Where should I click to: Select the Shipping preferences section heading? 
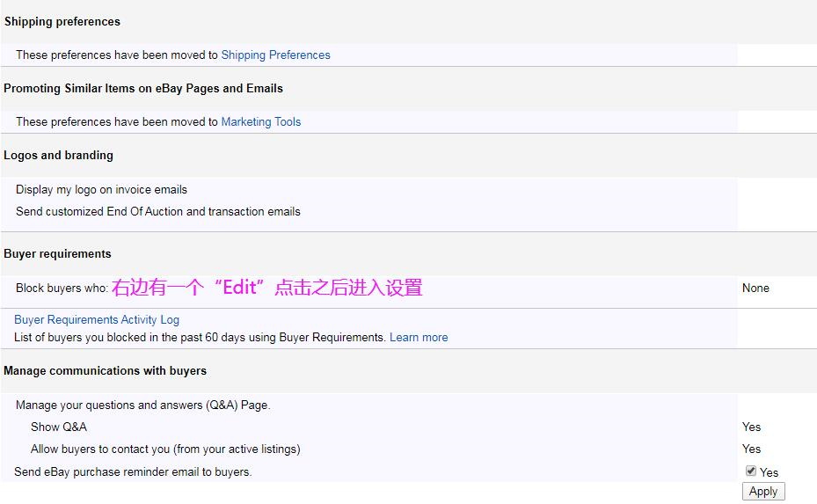click(x=62, y=21)
